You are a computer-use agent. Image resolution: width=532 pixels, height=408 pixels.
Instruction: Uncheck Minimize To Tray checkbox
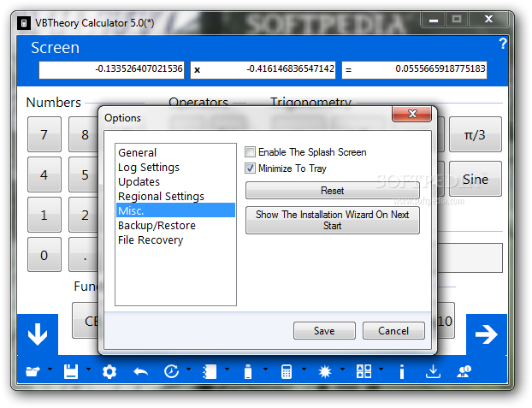(x=250, y=168)
